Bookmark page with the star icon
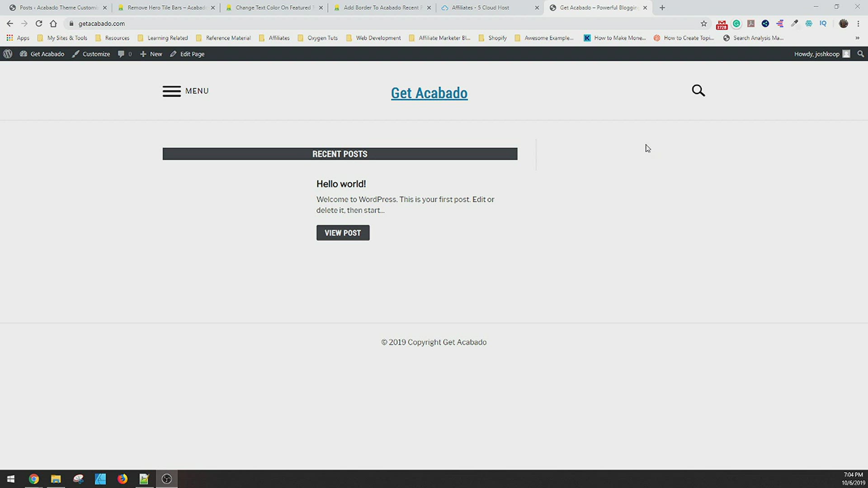Viewport: 868px width, 488px height. [x=704, y=23]
